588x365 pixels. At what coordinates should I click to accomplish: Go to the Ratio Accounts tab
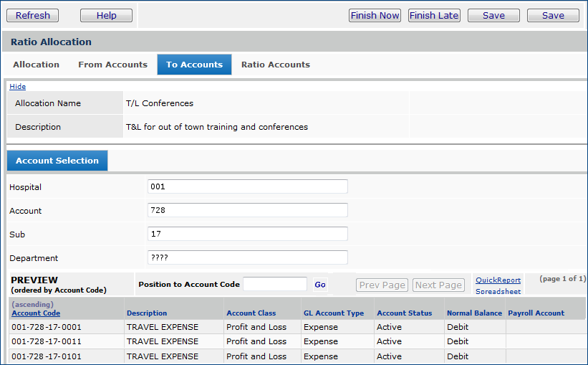(275, 65)
